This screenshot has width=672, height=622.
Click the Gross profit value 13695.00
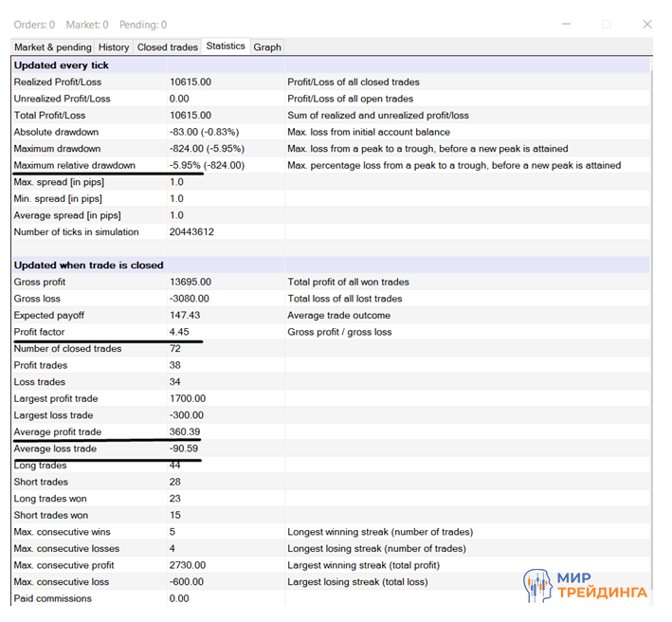pyautogui.click(x=190, y=282)
